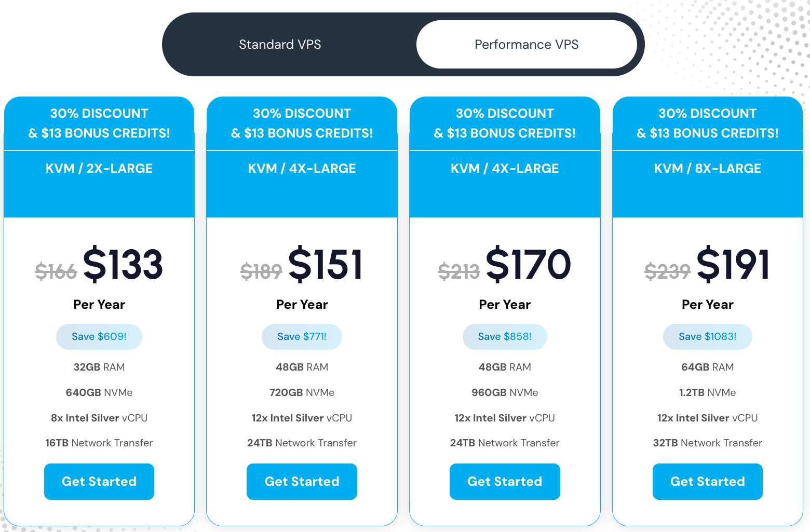Select the KVM / 2X-LARGE plan header
This screenshot has width=810, height=532.
(99, 169)
